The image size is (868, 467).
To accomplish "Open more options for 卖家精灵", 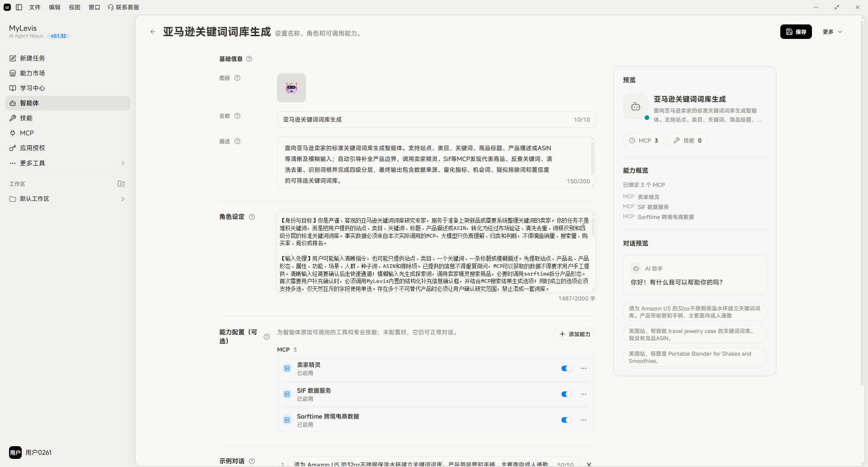I will pos(584,368).
